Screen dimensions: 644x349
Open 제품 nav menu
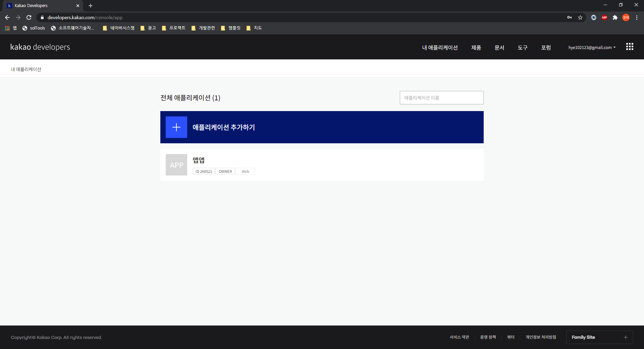(476, 48)
